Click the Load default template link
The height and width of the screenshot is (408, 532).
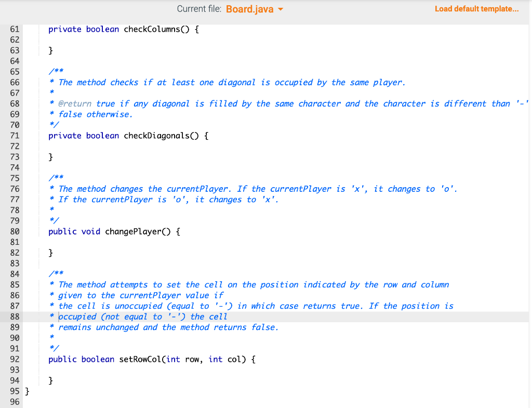[x=476, y=9]
